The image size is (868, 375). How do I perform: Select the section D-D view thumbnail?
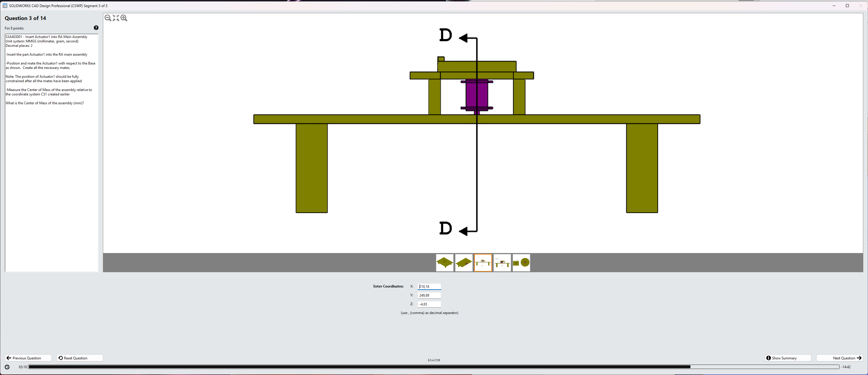pyautogui.click(x=502, y=262)
